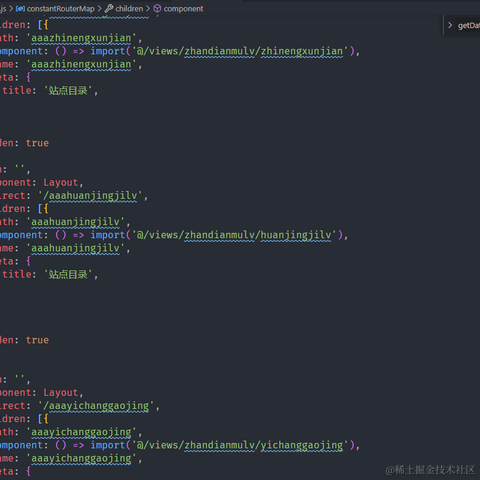480x480 pixels.
Task: Select the component breadcrumb item
Action: (183, 9)
